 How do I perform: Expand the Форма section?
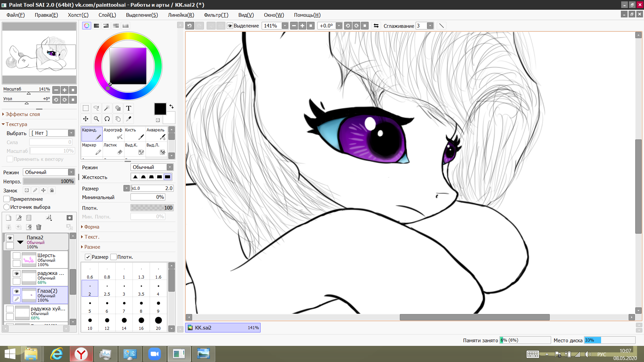coord(92,227)
